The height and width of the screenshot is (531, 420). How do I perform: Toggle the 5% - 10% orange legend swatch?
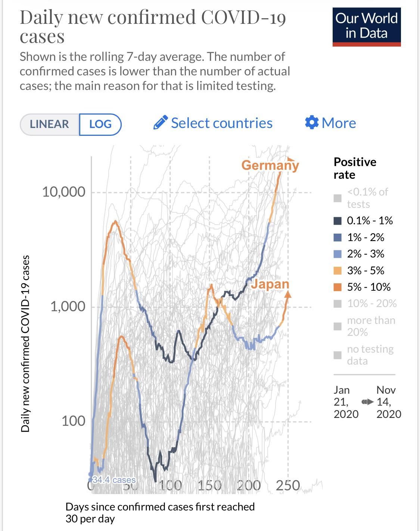click(338, 287)
